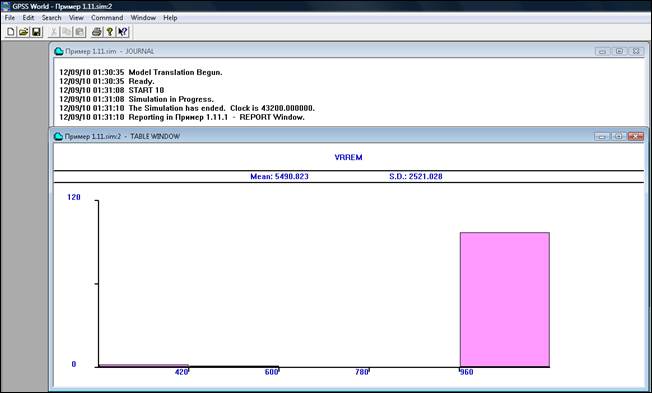Click the S.D.: 2521.028 value
652x393 pixels.
[x=416, y=176]
